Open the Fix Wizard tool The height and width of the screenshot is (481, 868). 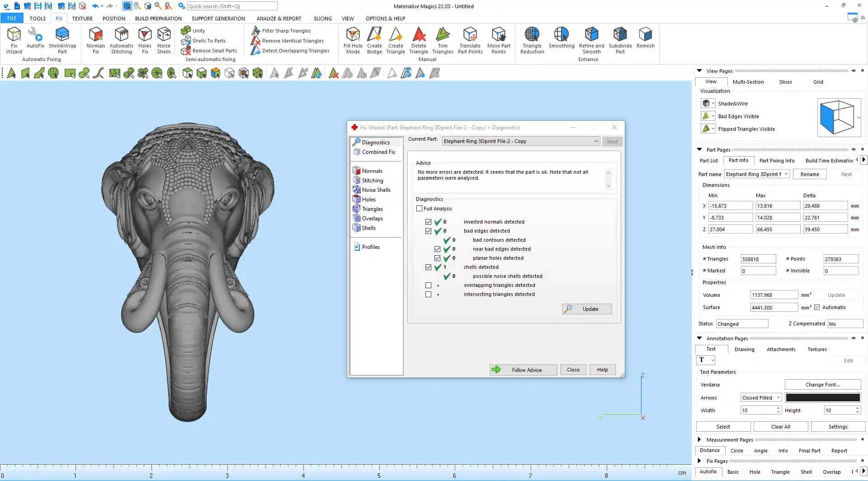click(14, 40)
